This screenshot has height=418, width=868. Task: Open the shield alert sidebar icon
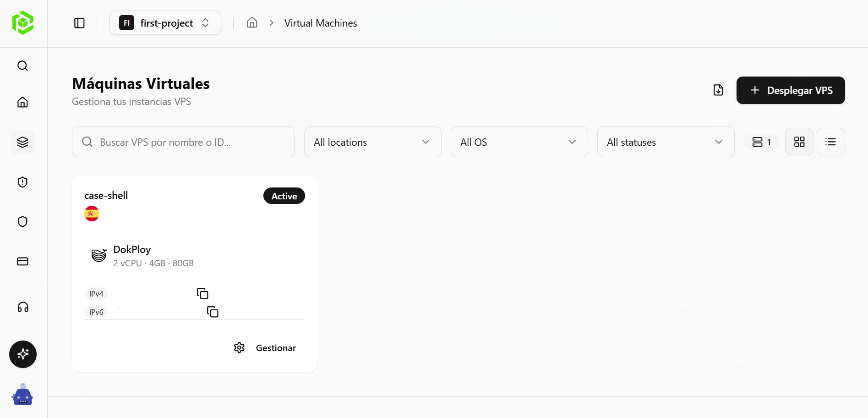pyautogui.click(x=22, y=182)
